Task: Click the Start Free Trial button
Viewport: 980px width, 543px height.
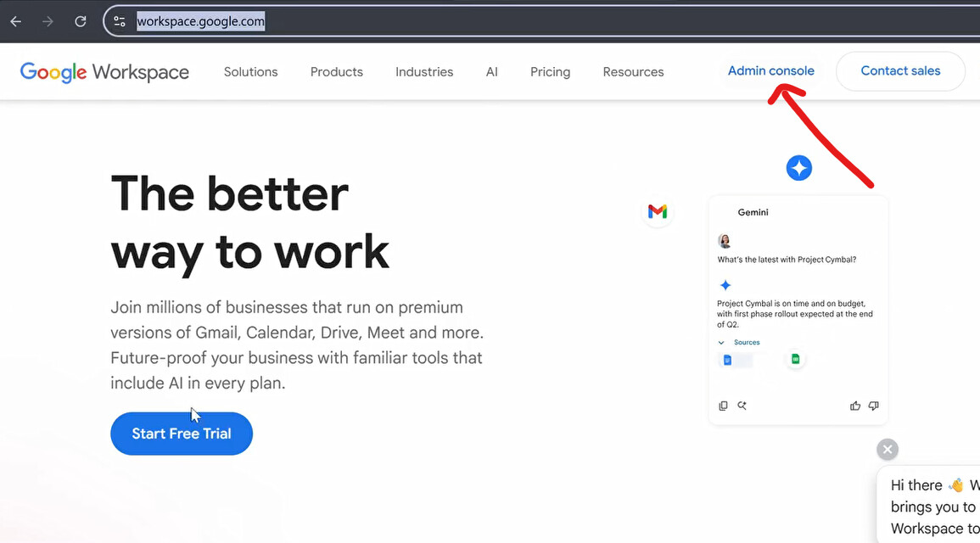Action: pyautogui.click(x=182, y=434)
